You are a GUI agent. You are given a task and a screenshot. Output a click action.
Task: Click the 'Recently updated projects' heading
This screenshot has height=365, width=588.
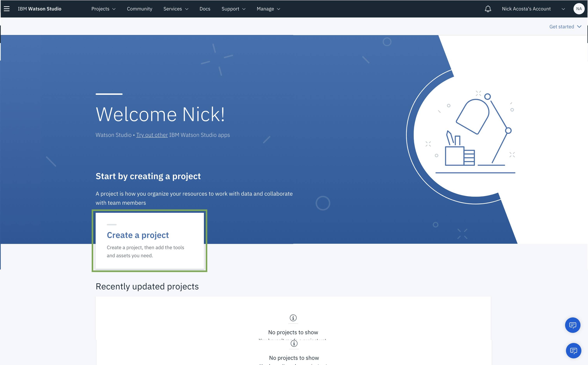tap(147, 286)
